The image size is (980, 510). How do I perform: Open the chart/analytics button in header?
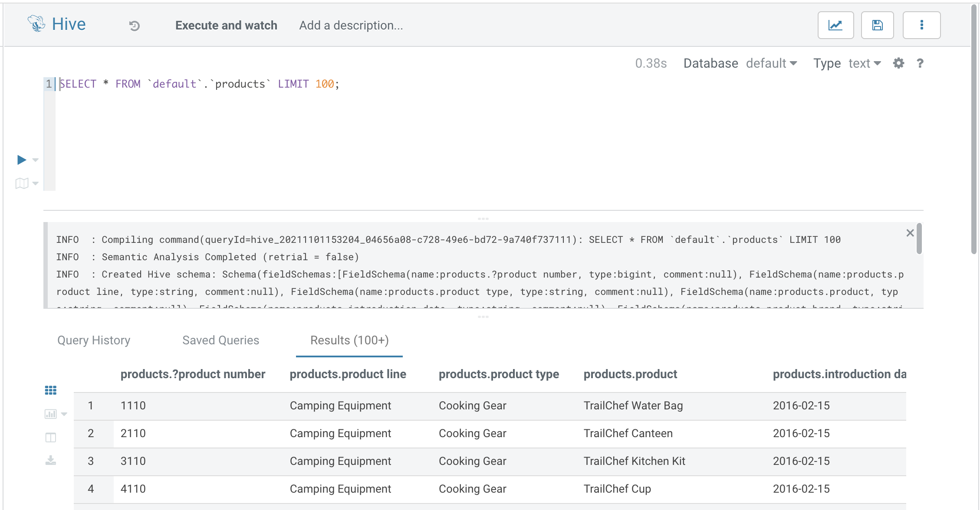coord(835,25)
